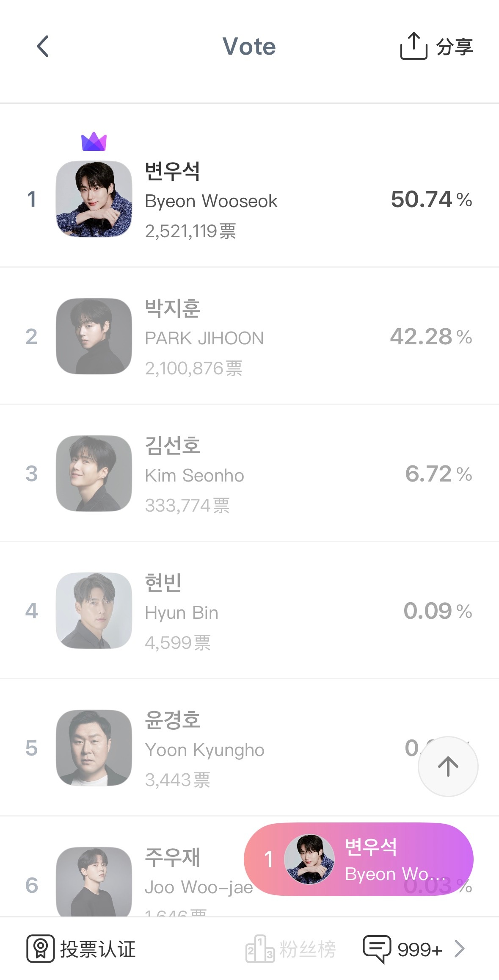Switch to the 粉丝榜 fan ranking tab
This screenshot has width=499, height=980.
[291, 949]
